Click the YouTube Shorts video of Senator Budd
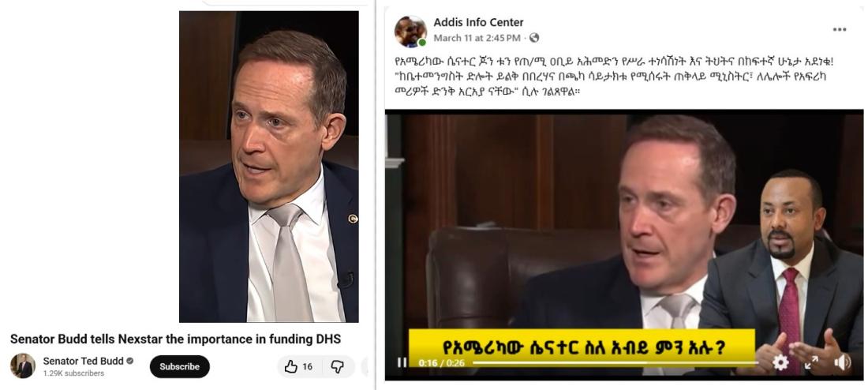868x390 pixels. 268,167
